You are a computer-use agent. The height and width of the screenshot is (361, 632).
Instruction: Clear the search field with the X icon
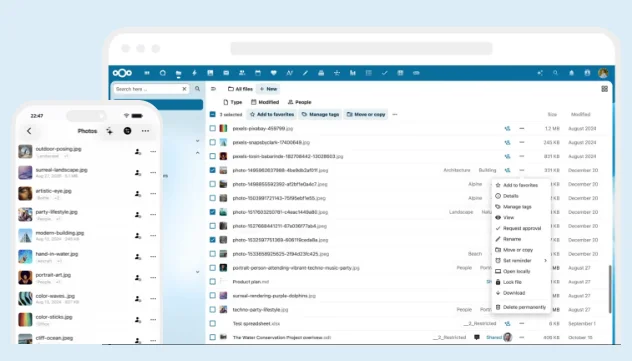click(184, 89)
